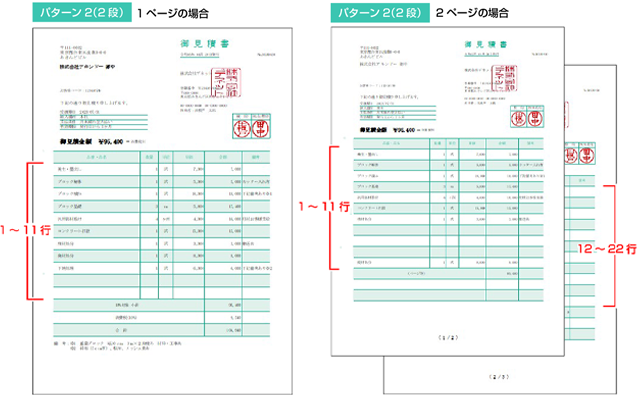Click the green table header row on the left page
This screenshot has width=640, height=397.
(x=162, y=157)
